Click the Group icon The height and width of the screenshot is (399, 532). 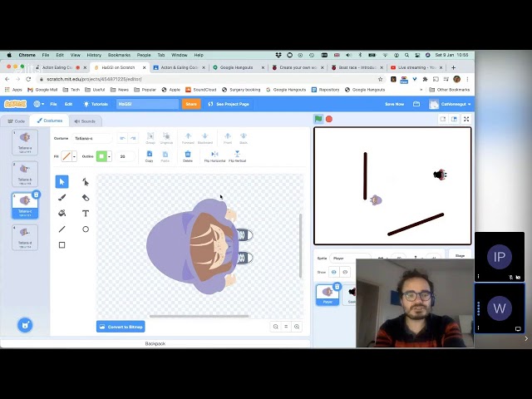point(150,138)
